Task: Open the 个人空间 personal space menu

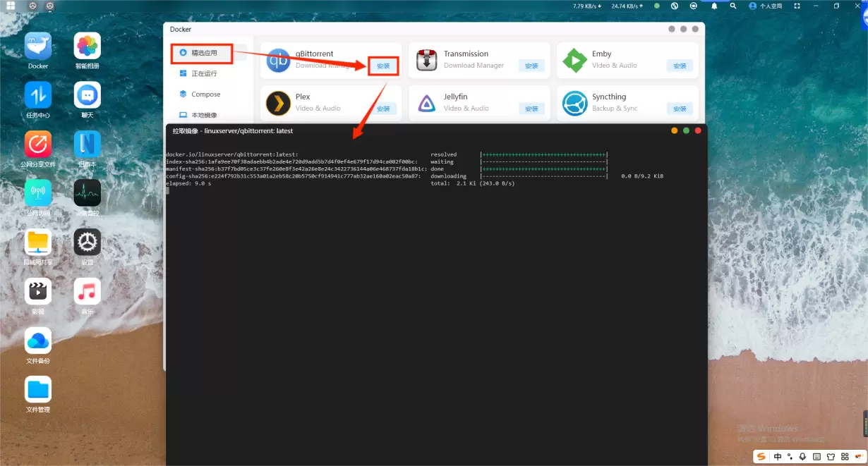Action: tap(766, 6)
